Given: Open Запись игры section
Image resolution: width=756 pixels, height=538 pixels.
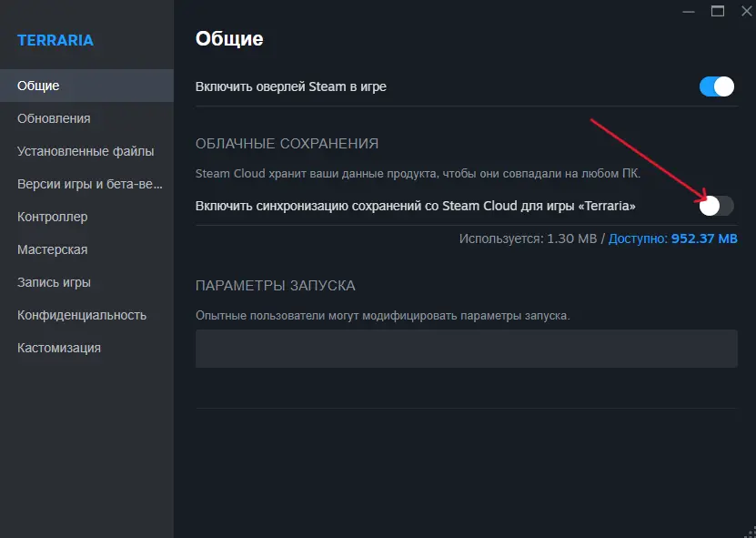Looking at the screenshot, I should click(86, 282).
